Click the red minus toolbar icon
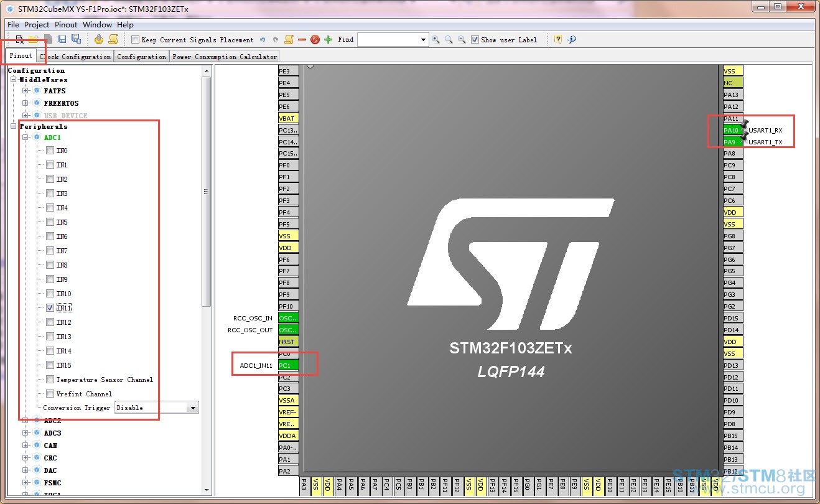This screenshot has width=820, height=504. coord(302,40)
